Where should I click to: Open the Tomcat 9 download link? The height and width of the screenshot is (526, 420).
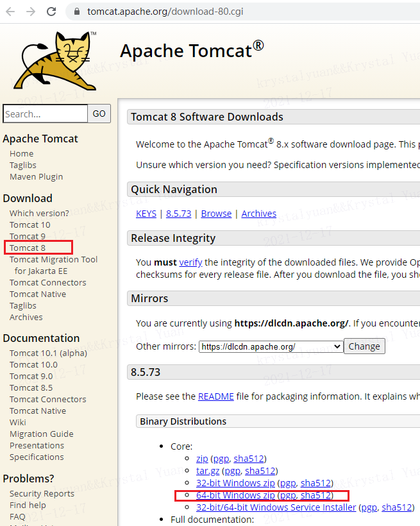pos(28,237)
